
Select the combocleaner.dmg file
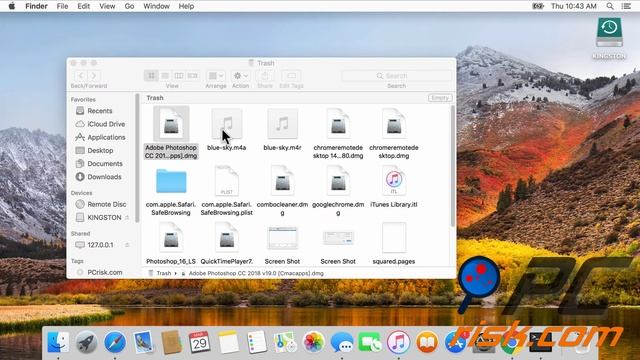point(282,181)
